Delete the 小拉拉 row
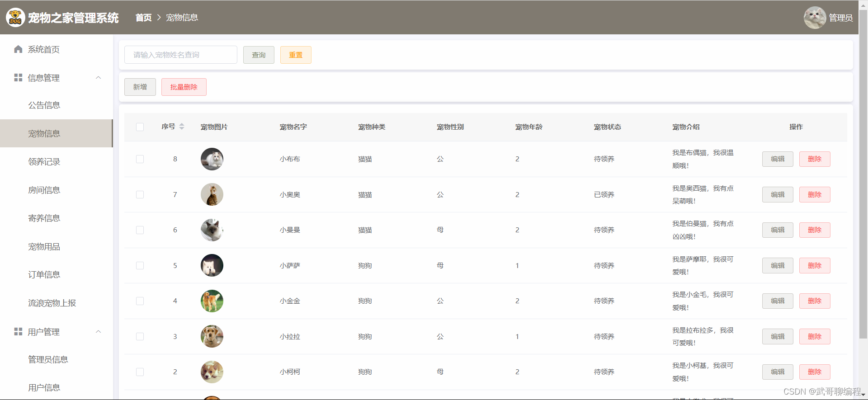Viewport: 868px width, 400px height. click(x=815, y=336)
